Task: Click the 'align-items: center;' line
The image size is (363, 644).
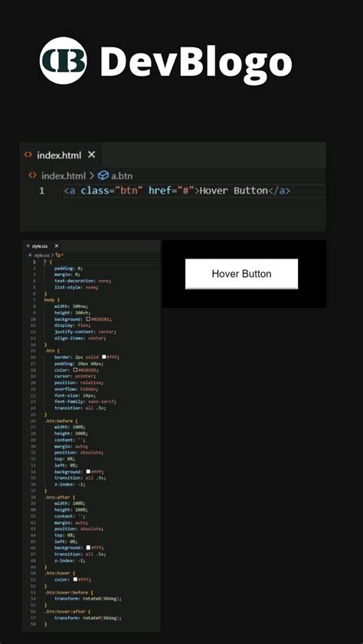Action: 80,338
